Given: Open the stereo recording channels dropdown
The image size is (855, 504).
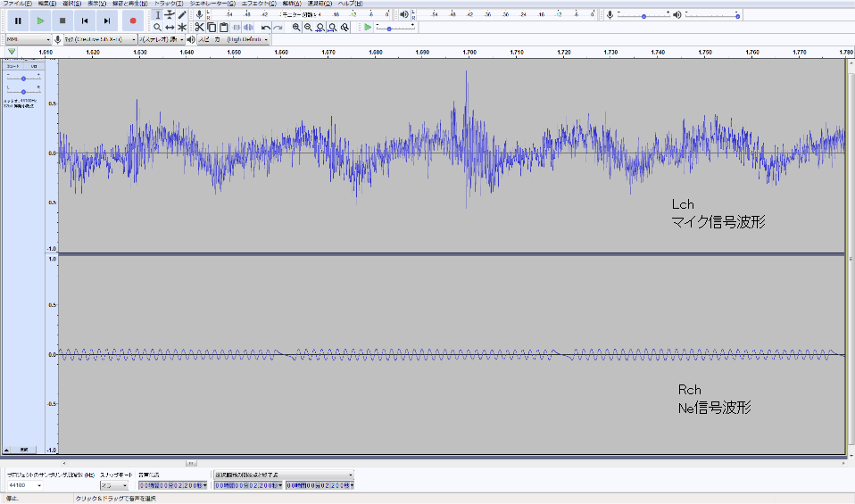Looking at the screenshot, I should (x=161, y=40).
